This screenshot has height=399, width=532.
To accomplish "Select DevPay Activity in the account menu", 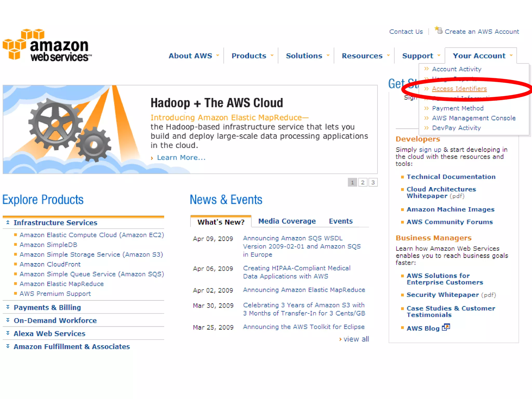I will [x=456, y=128].
